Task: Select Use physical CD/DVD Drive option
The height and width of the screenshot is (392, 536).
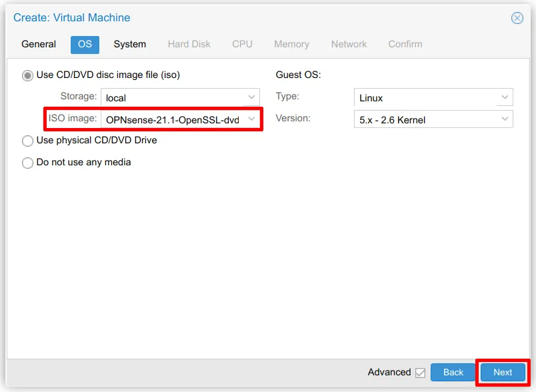Action: click(28, 141)
